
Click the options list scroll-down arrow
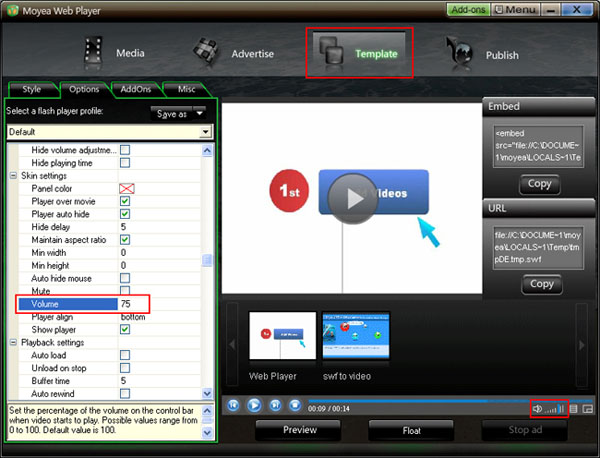point(207,393)
